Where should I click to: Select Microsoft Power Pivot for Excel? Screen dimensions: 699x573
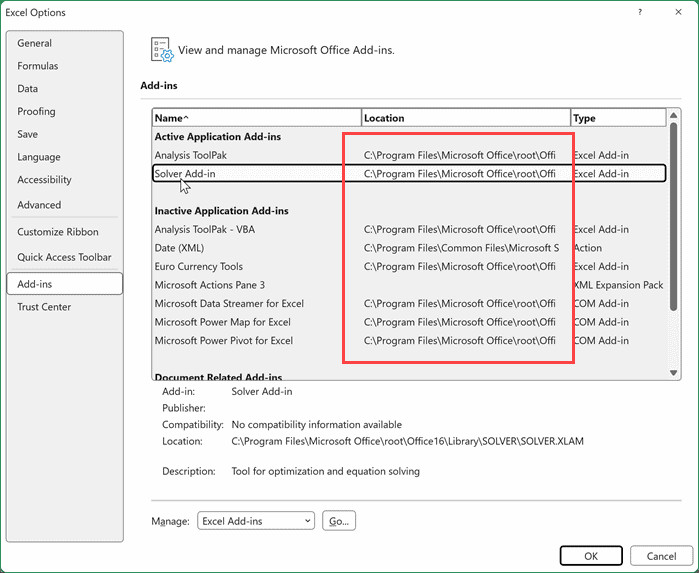[x=409, y=341]
